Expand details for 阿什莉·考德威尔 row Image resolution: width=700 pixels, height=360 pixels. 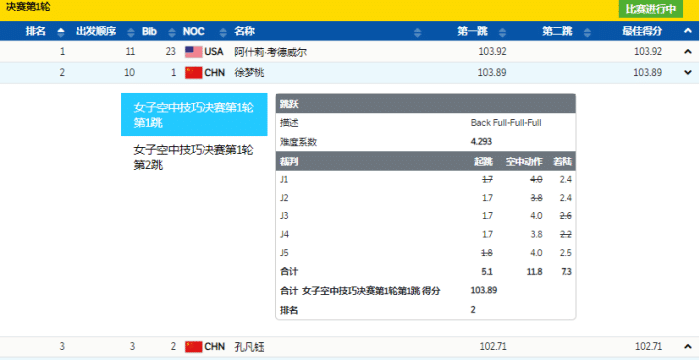pyautogui.click(x=688, y=52)
